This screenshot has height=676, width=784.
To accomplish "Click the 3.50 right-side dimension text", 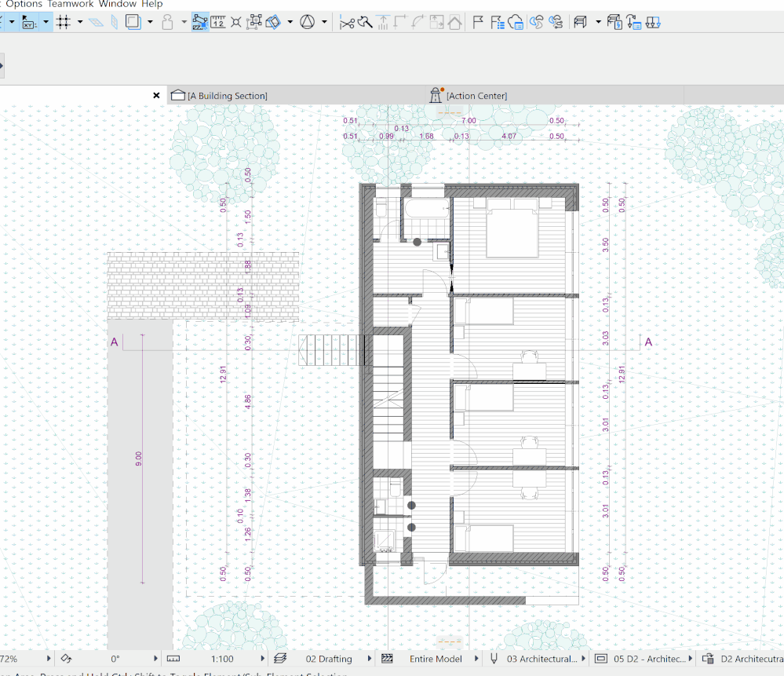I will click(x=606, y=245).
